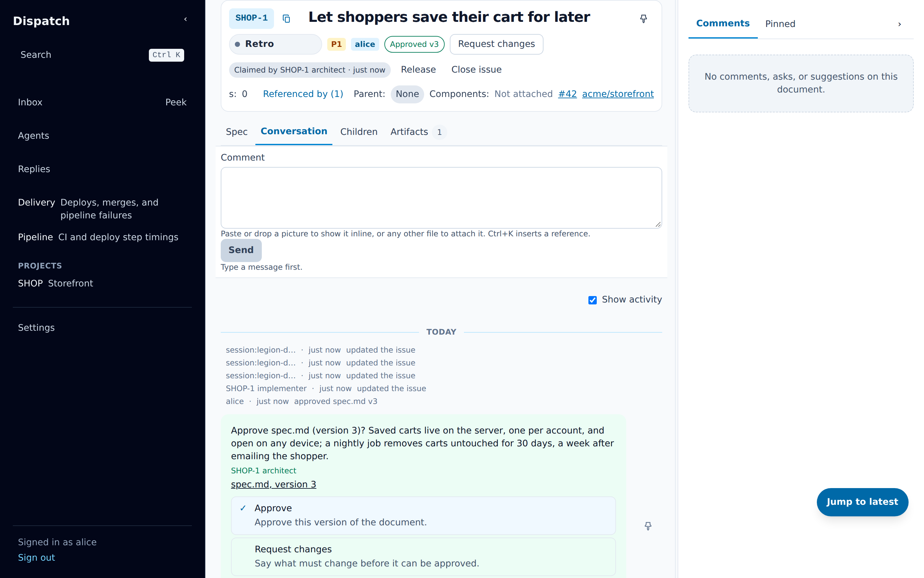This screenshot has width=924, height=578.
Task: Click the Approved v3 badge
Action: click(x=414, y=44)
